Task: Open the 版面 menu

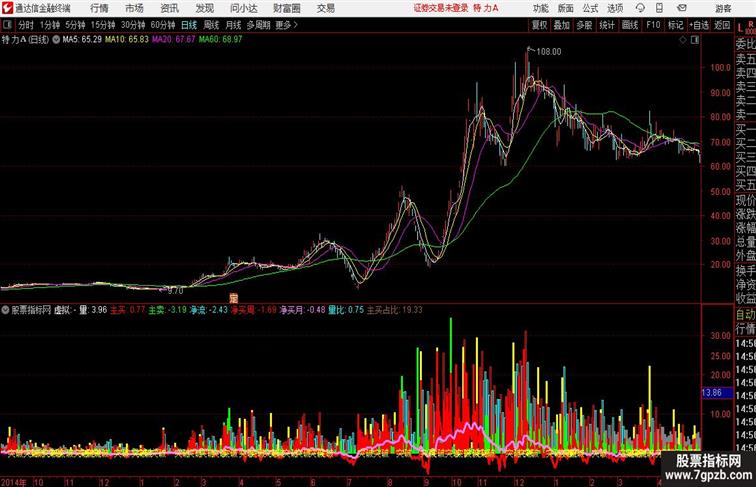Action: click(566, 8)
